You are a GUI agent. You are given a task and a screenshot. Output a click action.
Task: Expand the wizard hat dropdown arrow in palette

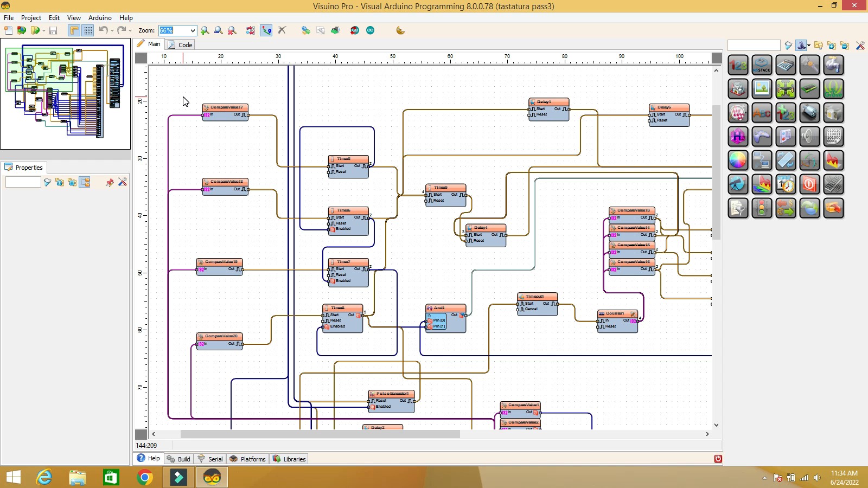[x=809, y=46]
